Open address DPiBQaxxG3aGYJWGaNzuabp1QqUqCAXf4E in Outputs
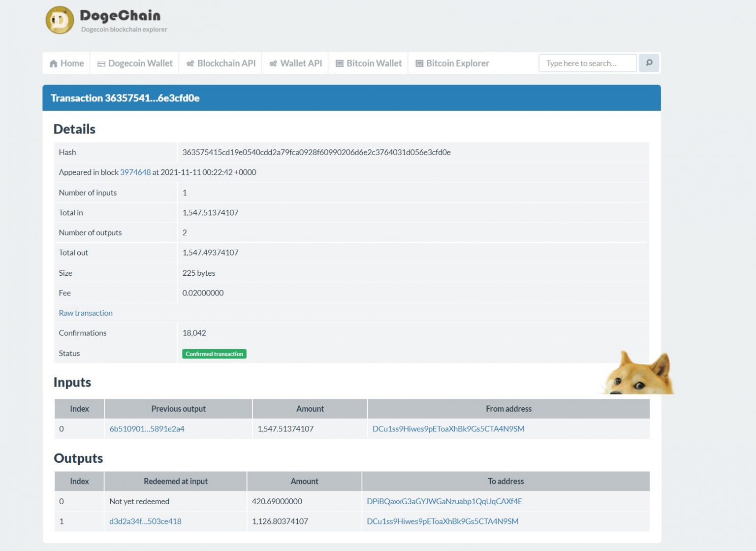 click(x=445, y=501)
